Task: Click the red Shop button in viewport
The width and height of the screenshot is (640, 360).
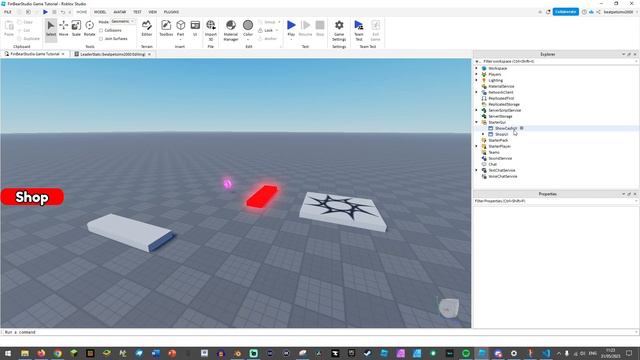Action: click(32, 197)
